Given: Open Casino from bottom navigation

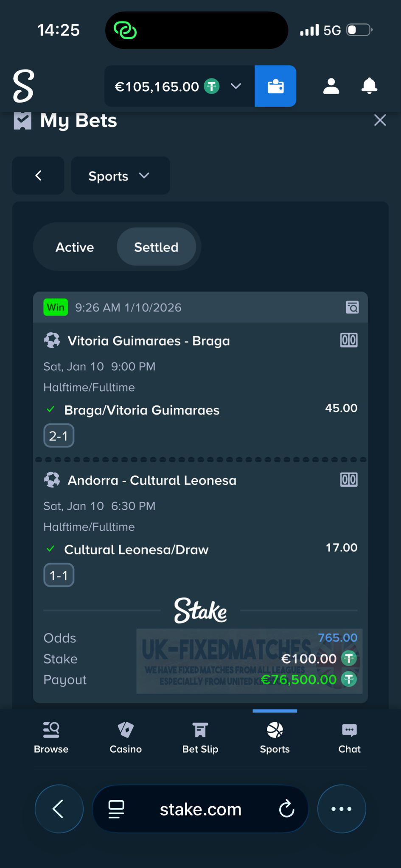Looking at the screenshot, I should pyautogui.click(x=126, y=738).
